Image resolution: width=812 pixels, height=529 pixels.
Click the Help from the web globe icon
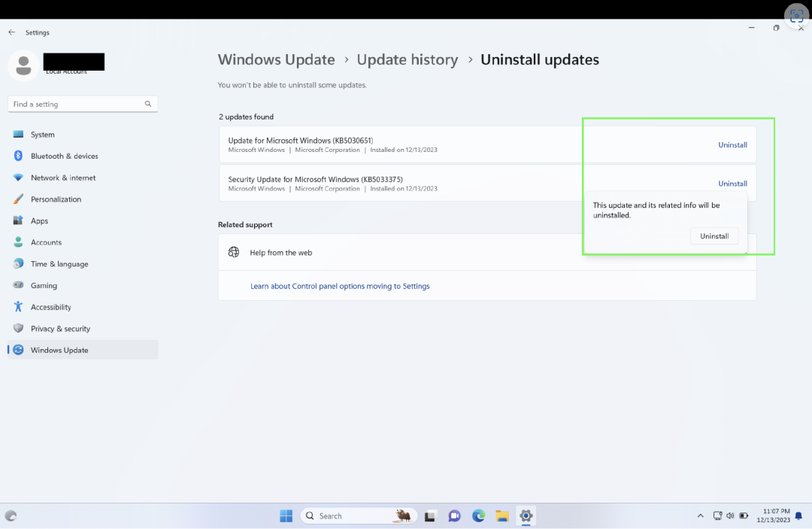tap(234, 252)
